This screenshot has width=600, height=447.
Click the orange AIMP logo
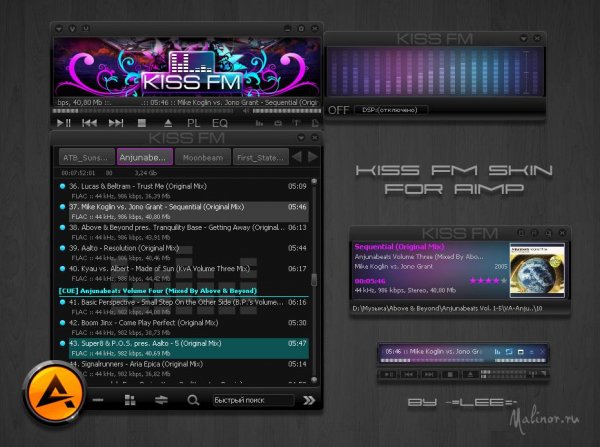pos(54,393)
